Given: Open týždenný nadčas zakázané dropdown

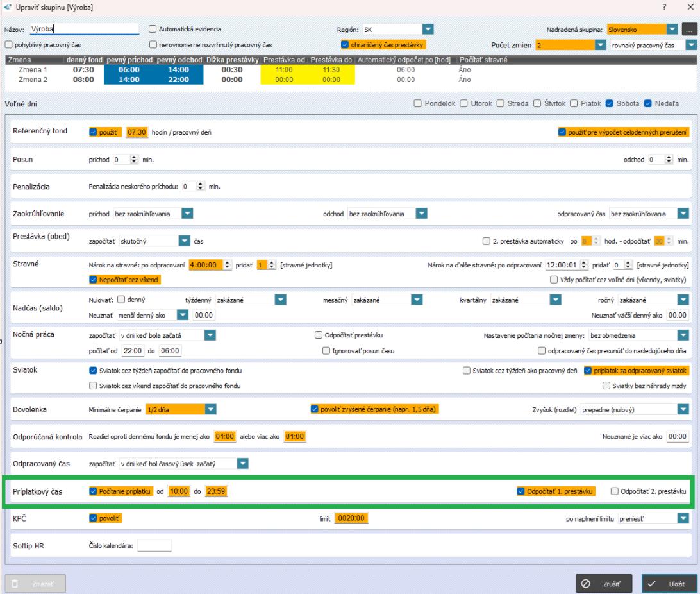Looking at the screenshot, I should point(280,300).
